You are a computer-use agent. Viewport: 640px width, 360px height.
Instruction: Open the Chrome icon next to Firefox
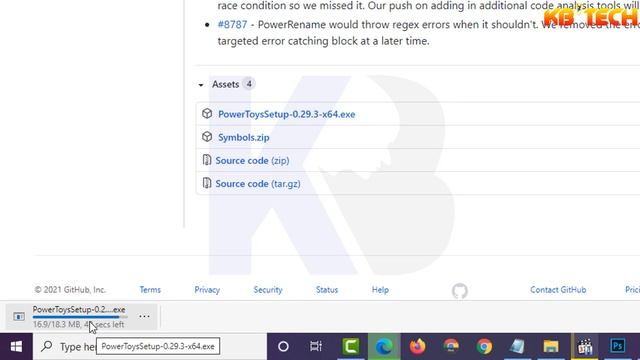(451, 347)
